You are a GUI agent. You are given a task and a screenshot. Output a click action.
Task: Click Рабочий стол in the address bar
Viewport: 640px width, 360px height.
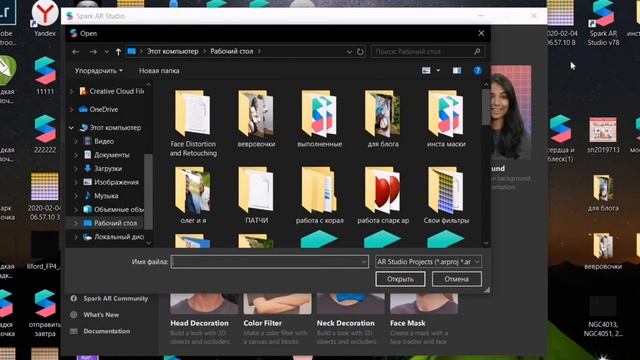[232, 51]
